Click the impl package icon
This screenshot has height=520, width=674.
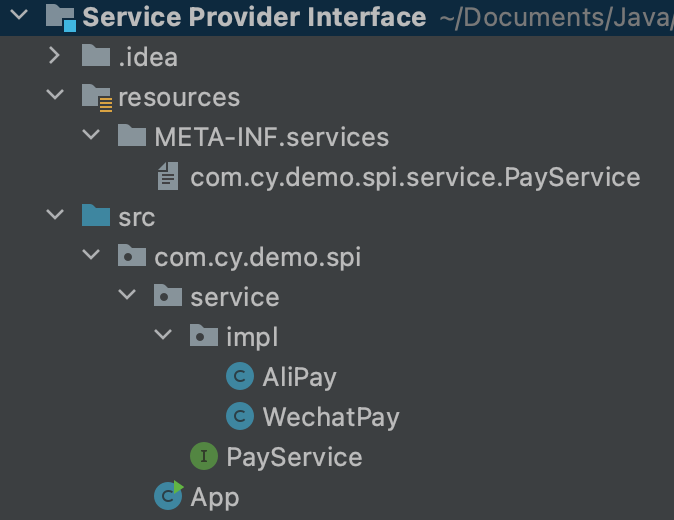click(x=204, y=337)
